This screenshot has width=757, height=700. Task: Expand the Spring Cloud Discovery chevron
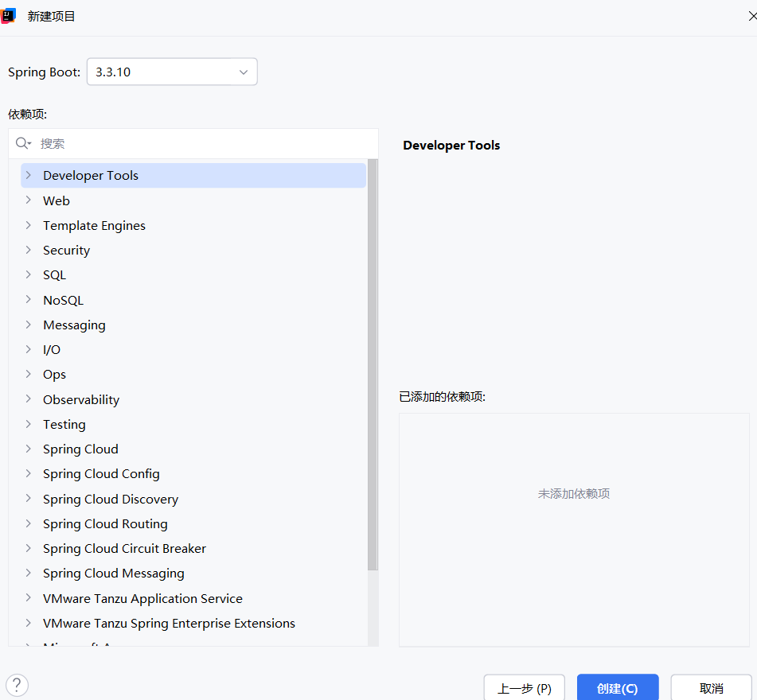pos(29,498)
